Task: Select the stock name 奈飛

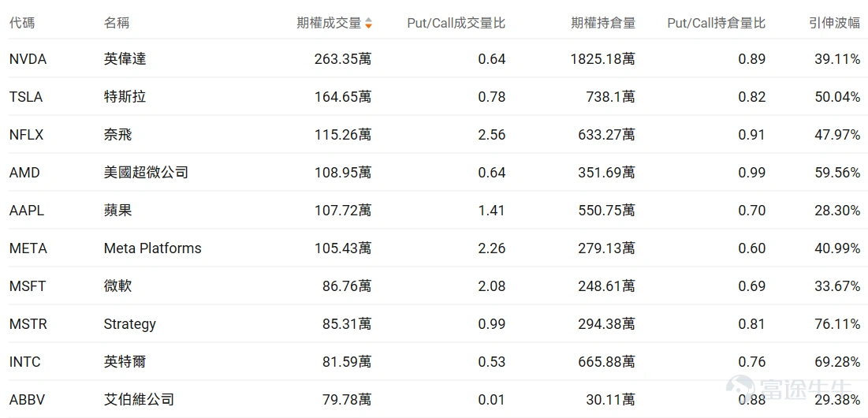Action: point(118,135)
